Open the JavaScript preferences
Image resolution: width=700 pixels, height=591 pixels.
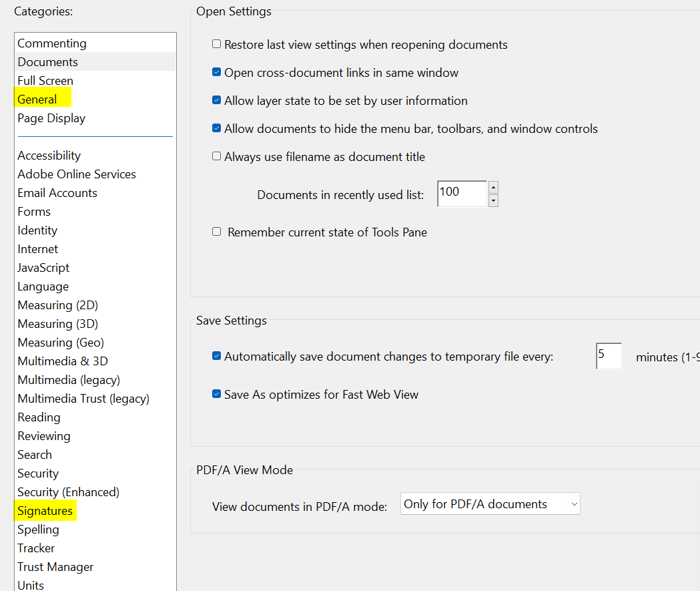coord(43,267)
